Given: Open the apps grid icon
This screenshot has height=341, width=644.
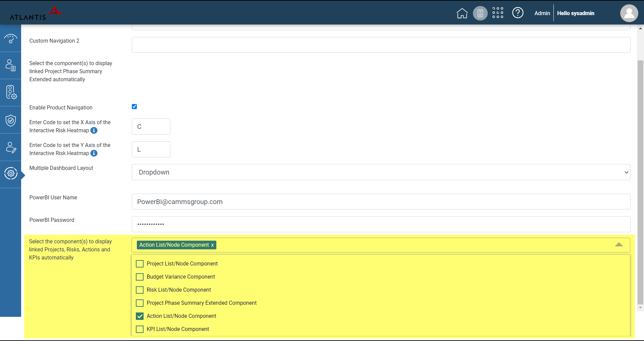Looking at the screenshot, I should (x=498, y=13).
